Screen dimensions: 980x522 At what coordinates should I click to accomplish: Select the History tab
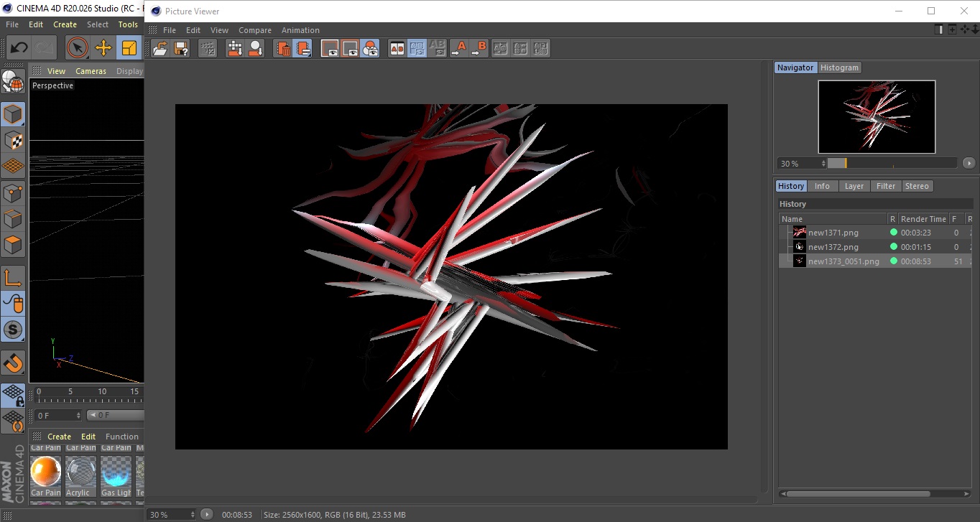click(x=791, y=186)
